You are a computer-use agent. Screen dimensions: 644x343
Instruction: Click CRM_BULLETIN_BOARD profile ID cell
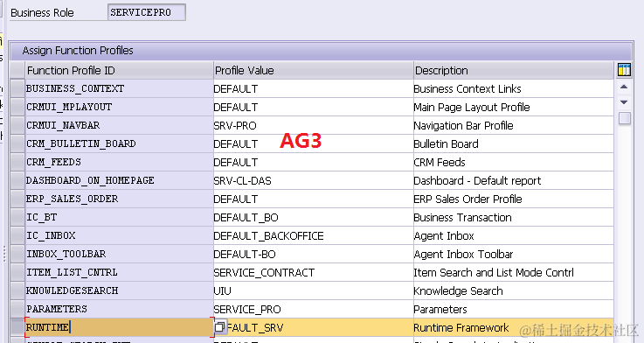tap(119, 143)
